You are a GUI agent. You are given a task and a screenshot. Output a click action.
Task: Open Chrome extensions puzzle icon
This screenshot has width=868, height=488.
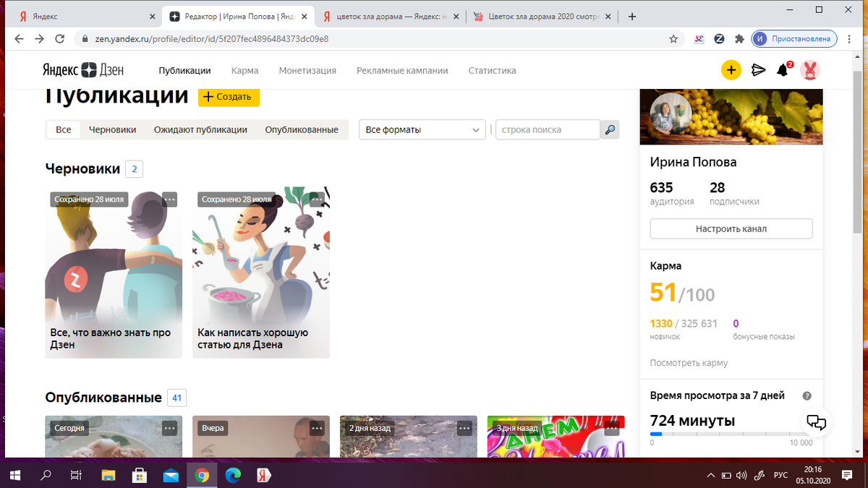click(739, 39)
